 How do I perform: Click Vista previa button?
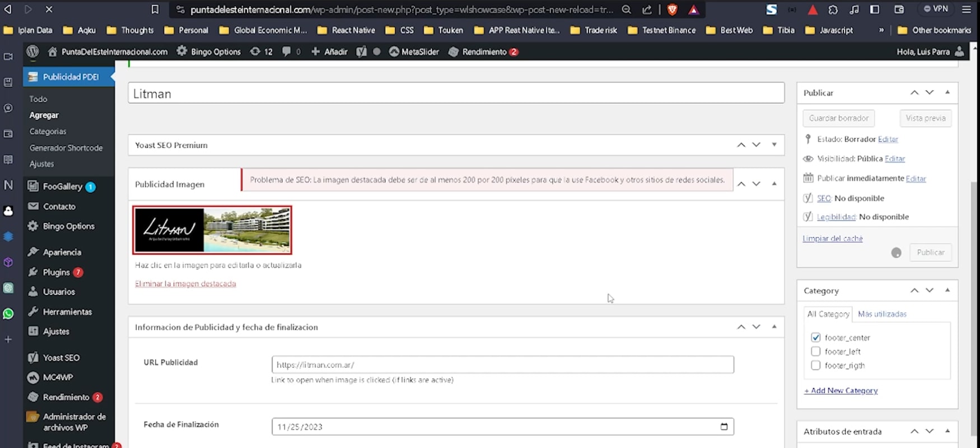click(925, 118)
